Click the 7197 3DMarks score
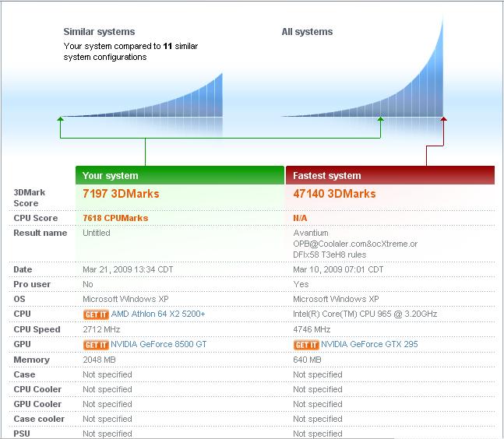Image resolution: width=504 pixels, height=439 pixels. [x=121, y=194]
